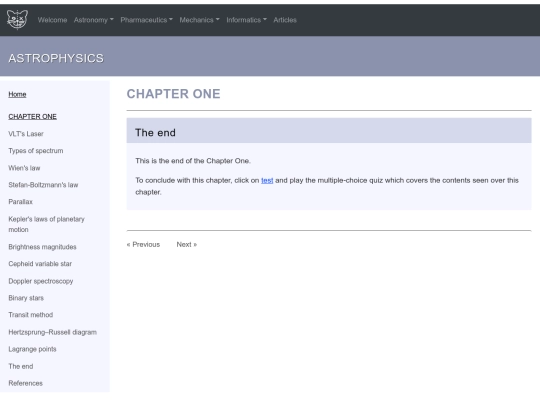Click the test quiz hyperlink
Viewport: 540px width, 405px height.
[x=267, y=180]
